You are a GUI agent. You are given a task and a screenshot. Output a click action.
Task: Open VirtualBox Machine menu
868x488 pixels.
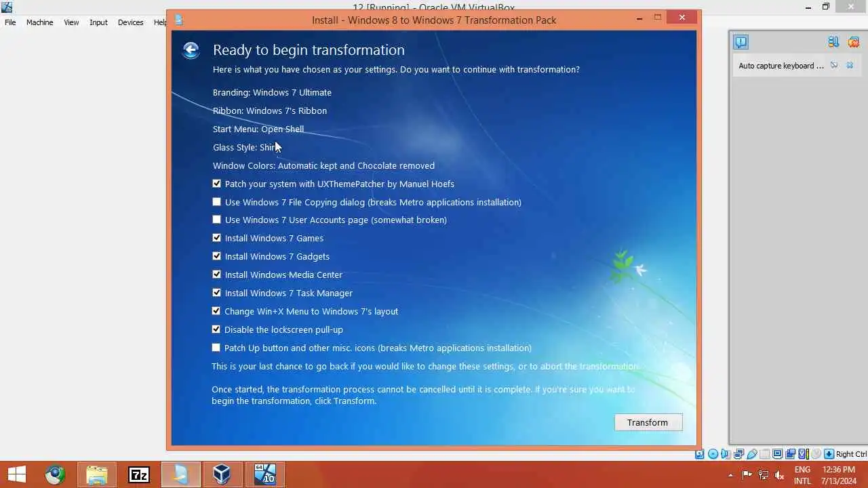coord(39,22)
